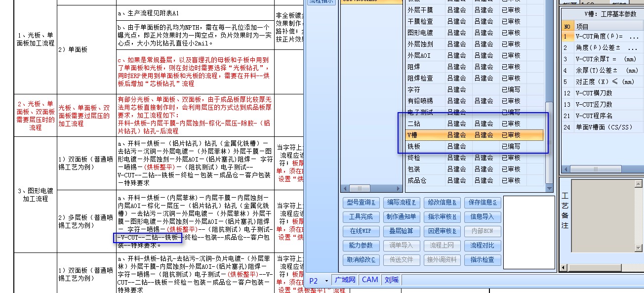
Task: Click the CAM status bar entry
Action: coord(370,280)
